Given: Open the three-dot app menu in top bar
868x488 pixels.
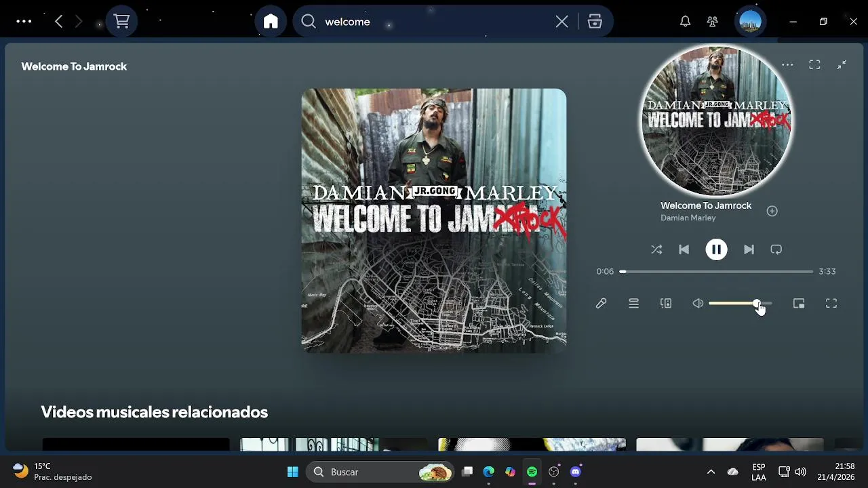Looking at the screenshot, I should 24,22.
